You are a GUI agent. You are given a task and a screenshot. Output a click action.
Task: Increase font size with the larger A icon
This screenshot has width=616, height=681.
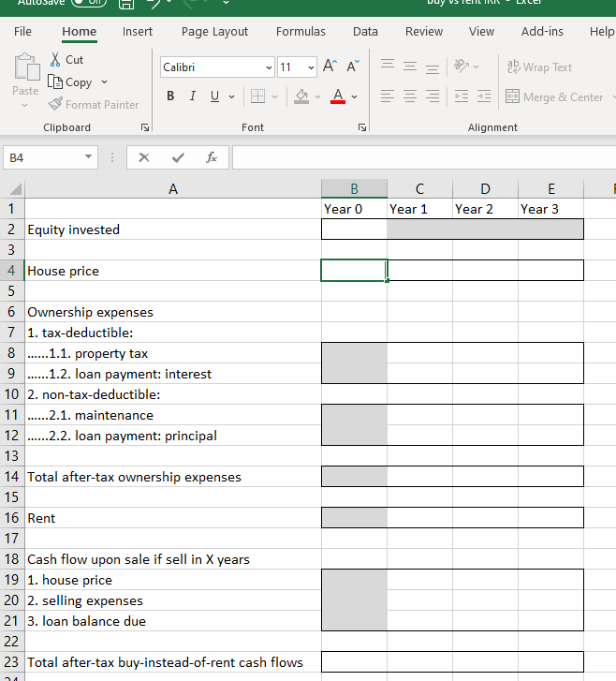[330, 67]
